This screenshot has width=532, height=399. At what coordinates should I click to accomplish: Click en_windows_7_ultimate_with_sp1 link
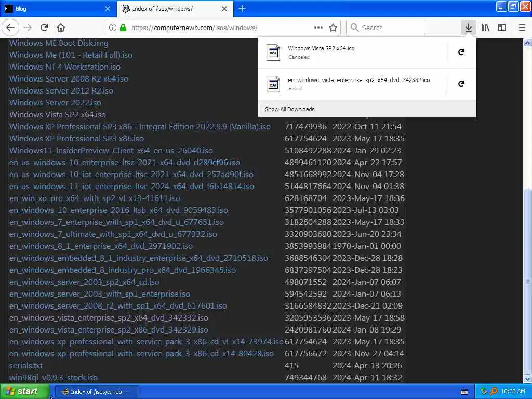(x=113, y=234)
